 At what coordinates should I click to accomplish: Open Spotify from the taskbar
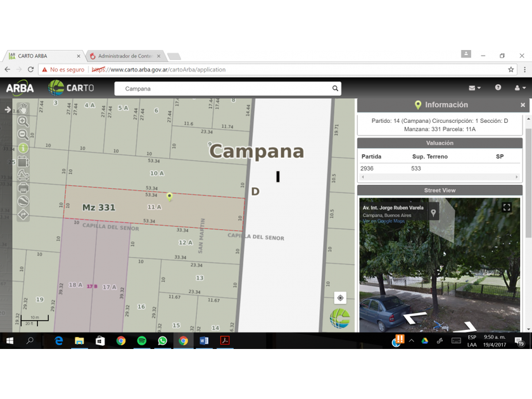point(142,341)
